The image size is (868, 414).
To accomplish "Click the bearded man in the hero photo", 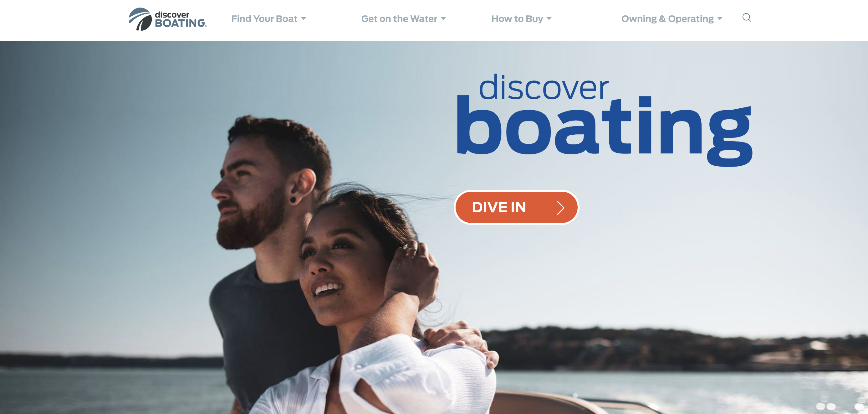I will 269,219.
